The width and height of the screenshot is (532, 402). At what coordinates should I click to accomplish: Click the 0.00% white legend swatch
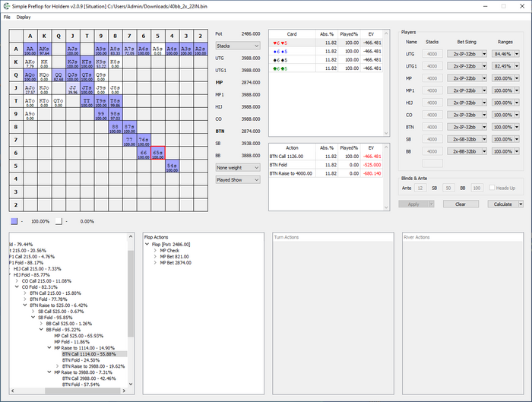coord(59,221)
